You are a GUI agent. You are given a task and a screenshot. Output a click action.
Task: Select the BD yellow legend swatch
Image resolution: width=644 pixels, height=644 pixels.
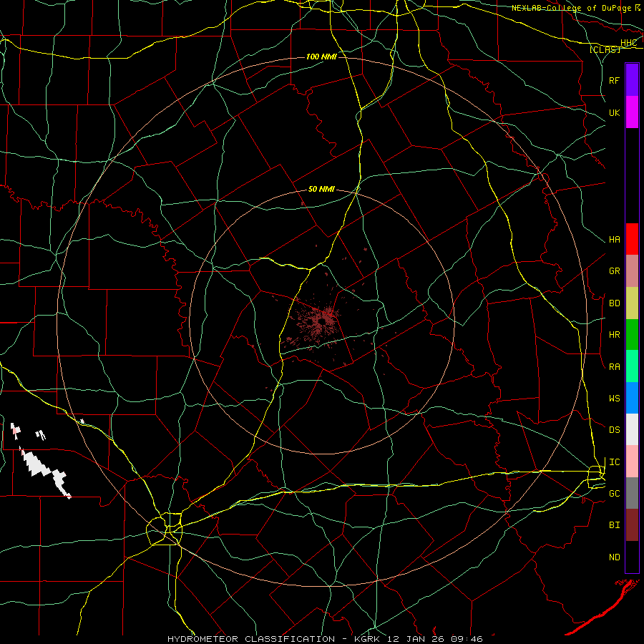tap(632, 303)
